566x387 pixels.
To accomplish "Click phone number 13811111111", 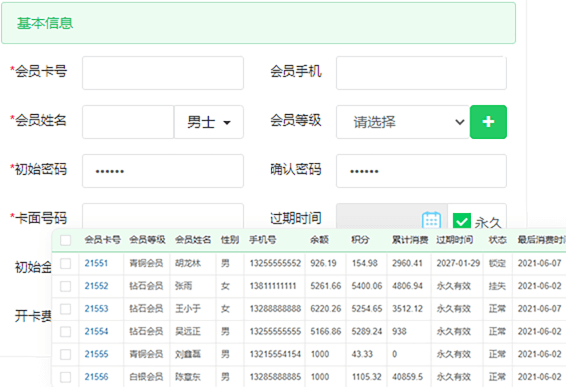I will click(273, 286).
